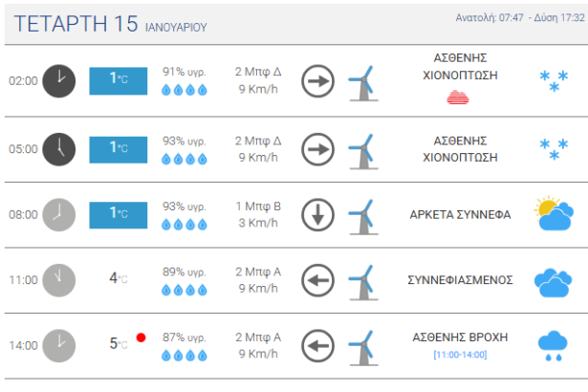
Task: Click the west wind arrow at 02:00
Action: tap(317, 81)
